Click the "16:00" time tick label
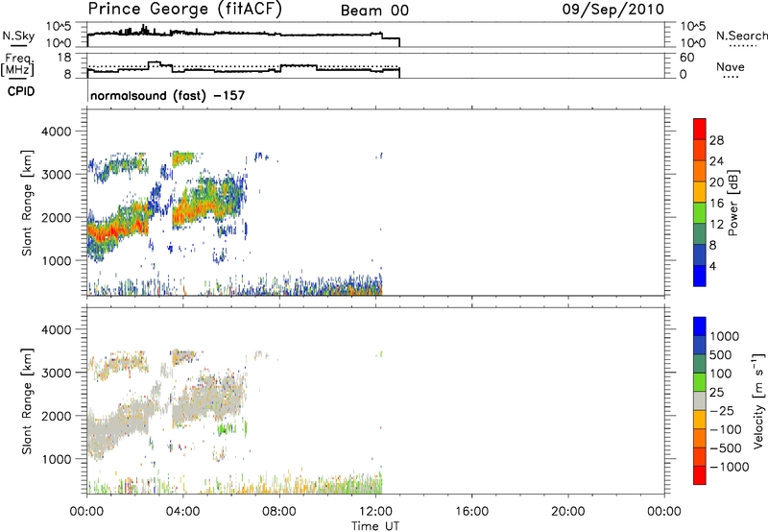The width and height of the screenshot is (768, 532). tap(471, 512)
